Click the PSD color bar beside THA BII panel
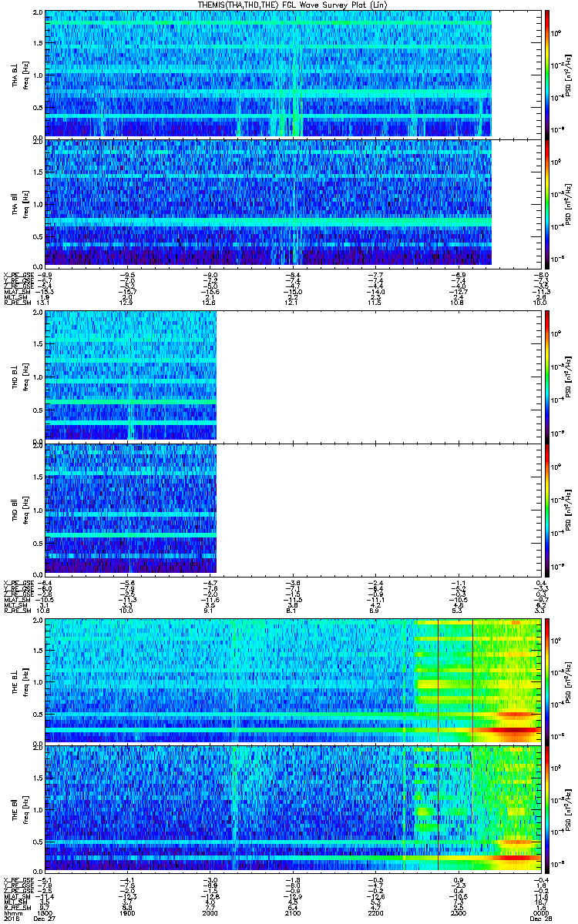Screen dimensions: 578x924 point(548,203)
